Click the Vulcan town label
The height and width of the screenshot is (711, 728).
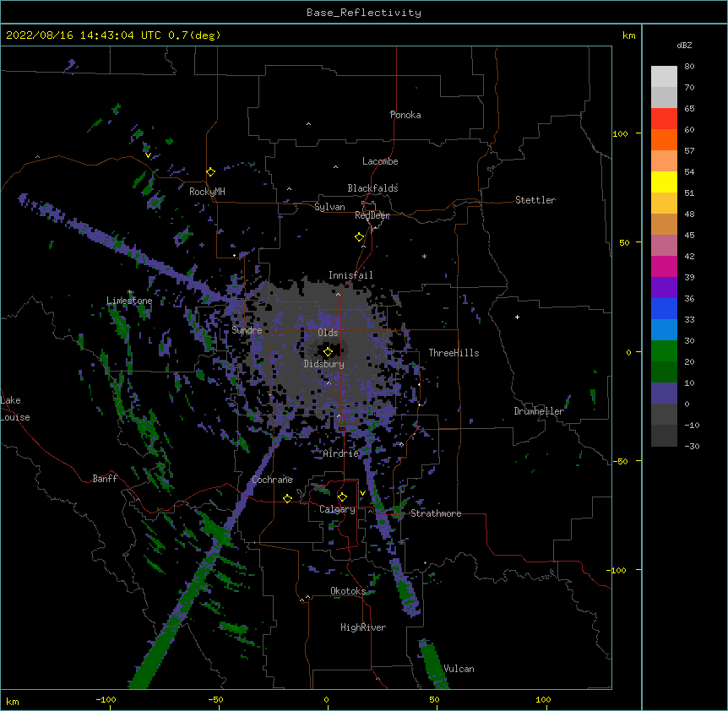point(459,669)
